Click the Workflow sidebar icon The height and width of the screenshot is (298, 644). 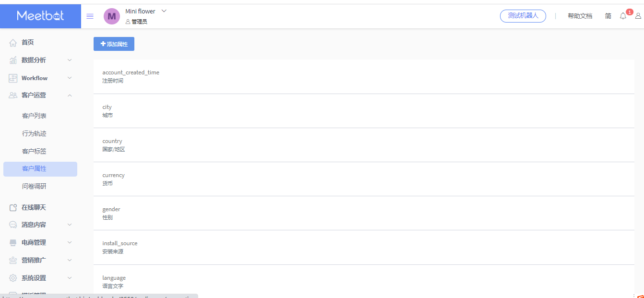pos(13,78)
